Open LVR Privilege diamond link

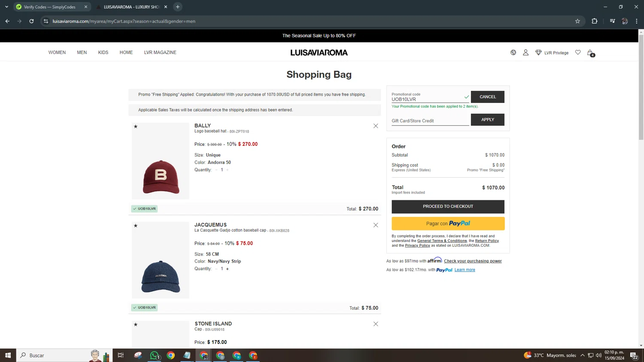[552, 53]
